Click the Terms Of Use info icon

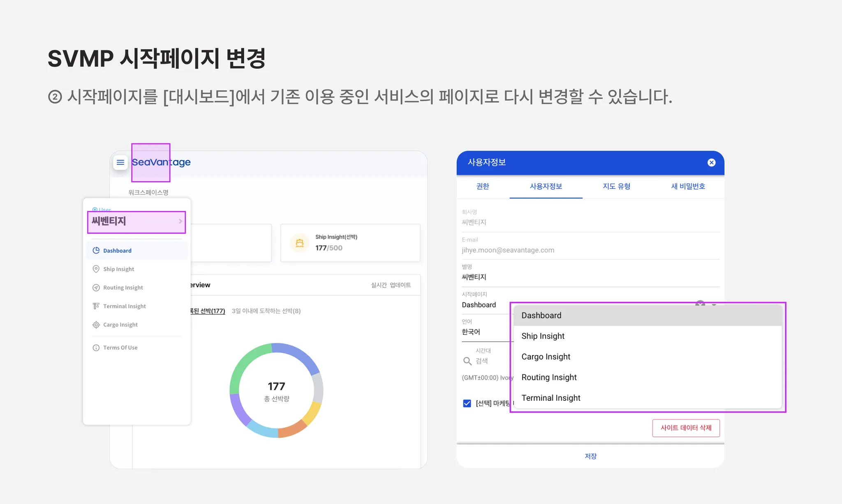pos(96,348)
